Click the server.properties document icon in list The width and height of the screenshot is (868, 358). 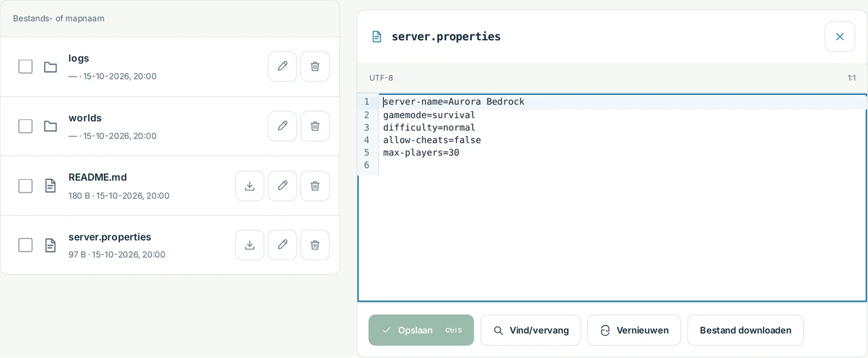pos(50,245)
